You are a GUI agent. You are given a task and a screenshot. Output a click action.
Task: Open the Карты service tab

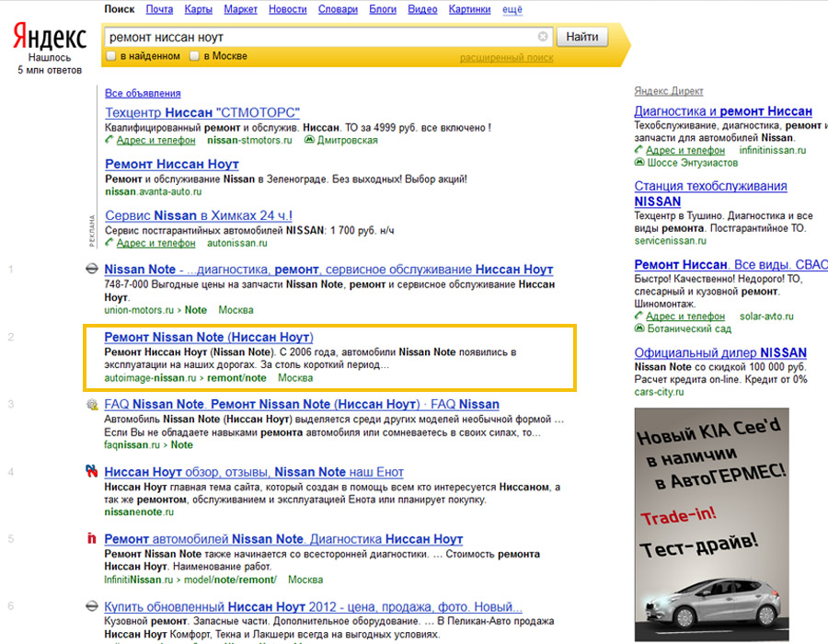click(199, 9)
